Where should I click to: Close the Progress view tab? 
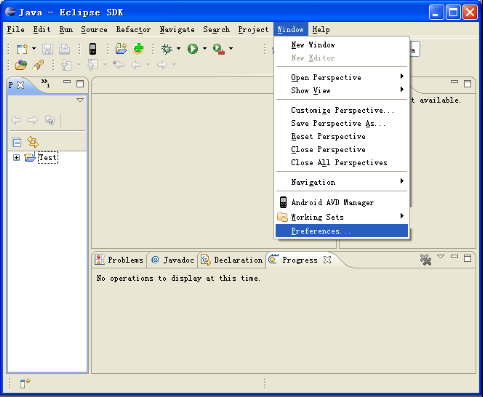[x=327, y=260]
